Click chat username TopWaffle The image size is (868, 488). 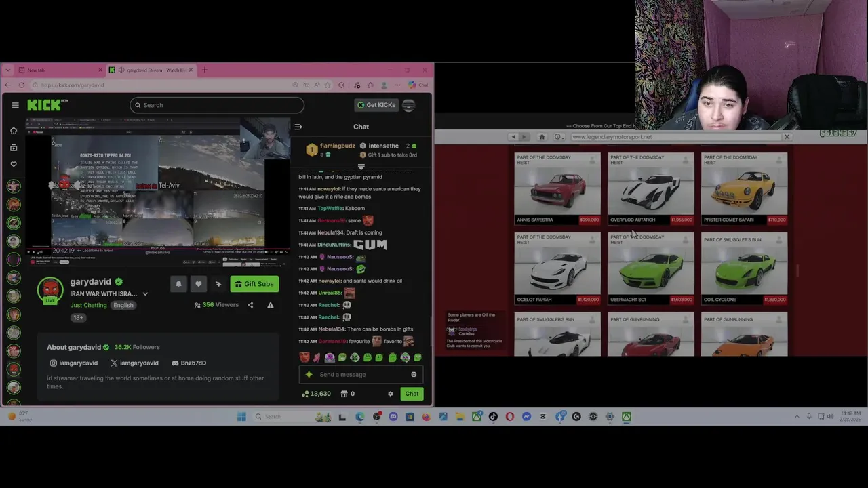point(330,209)
